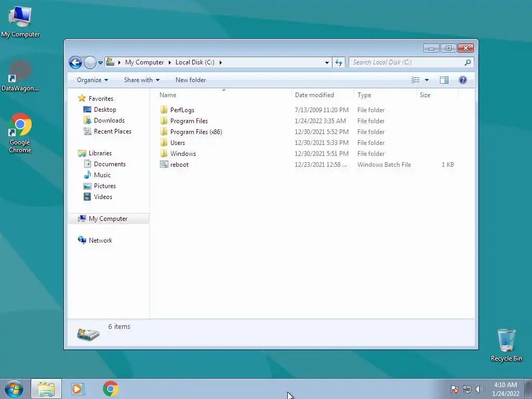Open Downloads in the navigation pane

click(x=109, y=121)
